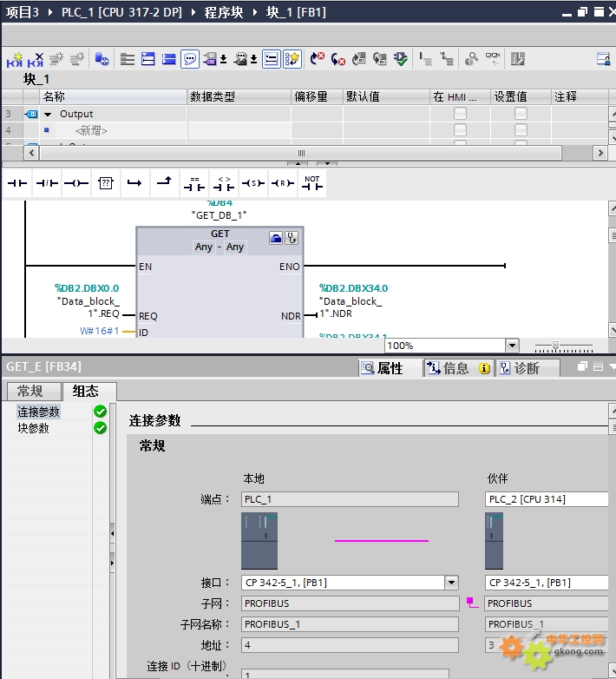Click the %DB2.DBX0.0 REQ operand
This screenshot has width=616, height=679.
coord(87,288)
